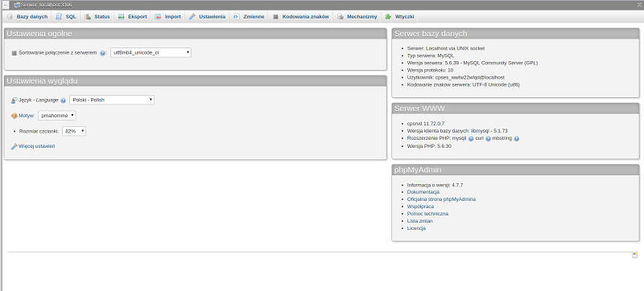Screen dimensions: 644x291
Task: Open the Współpraca link
Action: [x=420, y=207]
